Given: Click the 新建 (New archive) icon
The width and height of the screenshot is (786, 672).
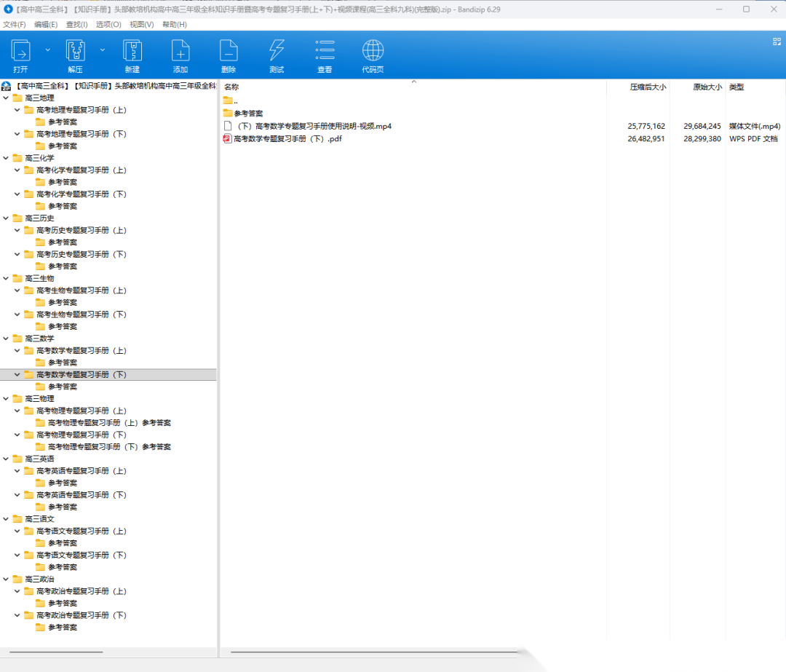Looking at the screenshot, I should coord(132,51).
